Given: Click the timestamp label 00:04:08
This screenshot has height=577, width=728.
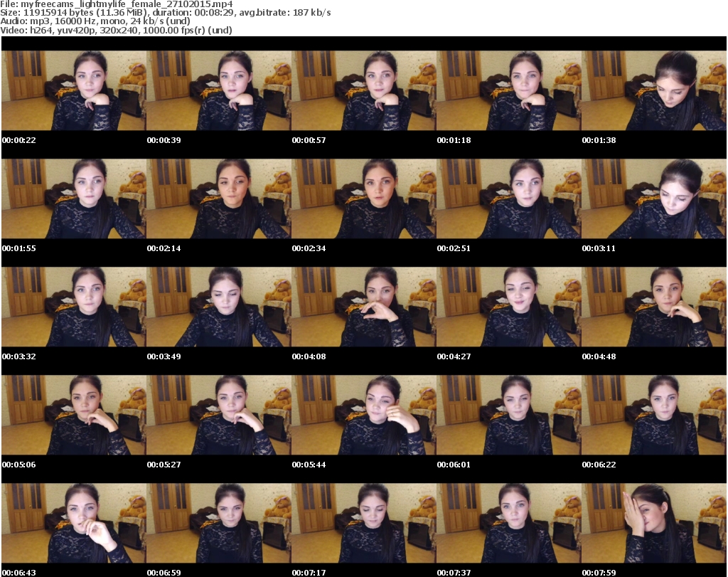Looking at the screenshot, I should [309, 356].
